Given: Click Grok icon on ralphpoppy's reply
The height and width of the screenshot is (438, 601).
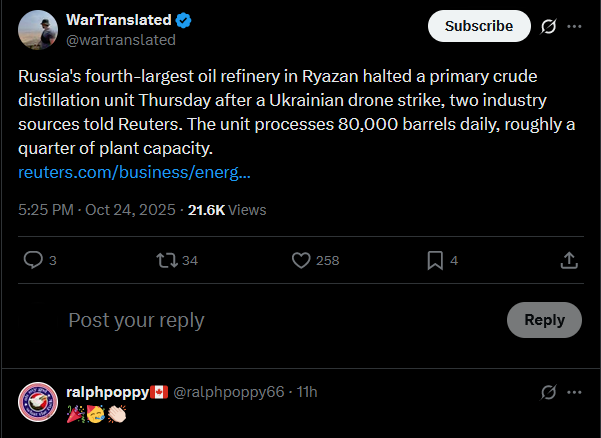Looking at the screenshot, I should click(x=548, y=392).
